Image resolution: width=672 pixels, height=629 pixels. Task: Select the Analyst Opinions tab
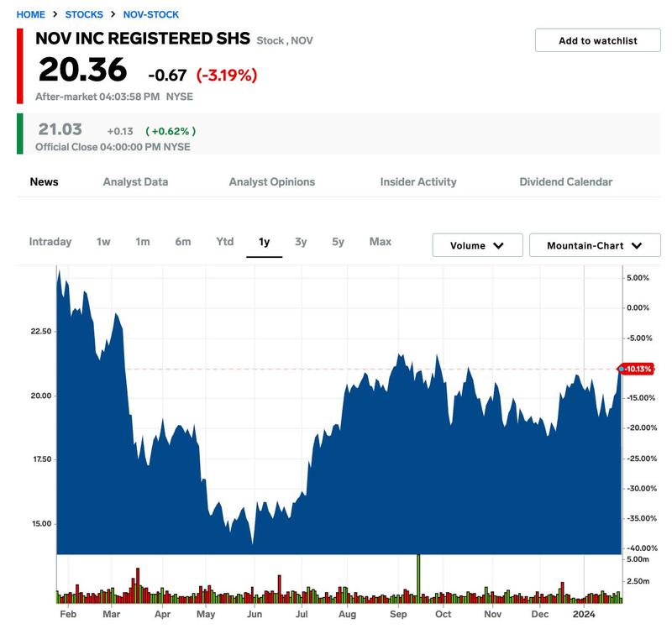click(x=271, y=181)
